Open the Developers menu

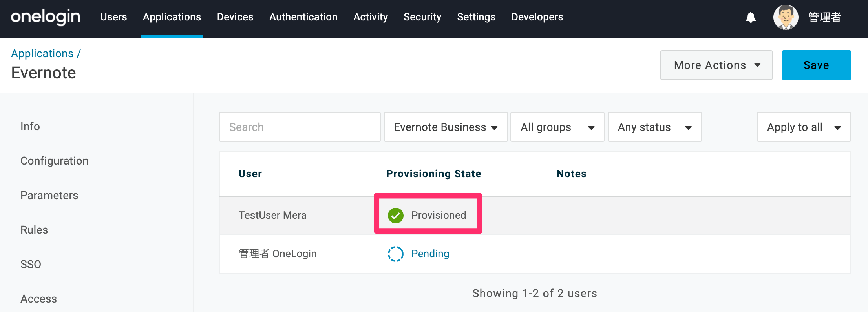[537, 17]
